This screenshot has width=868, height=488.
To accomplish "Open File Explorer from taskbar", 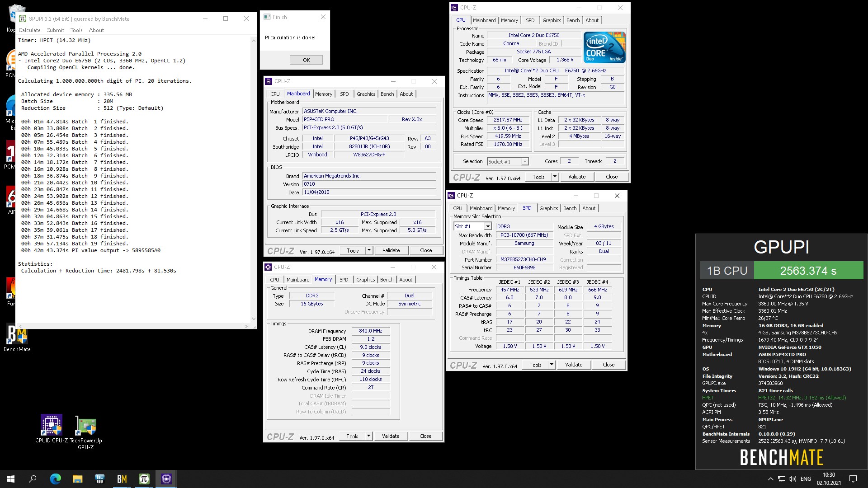I will 77,479.
